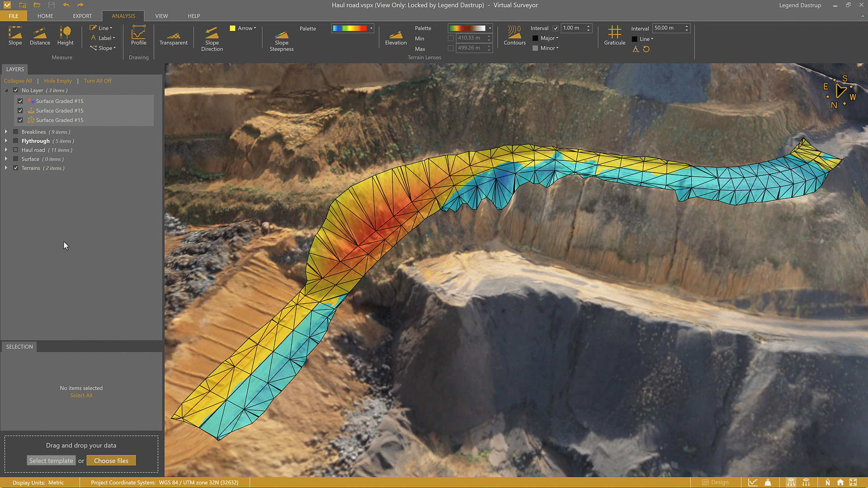This screenshot has height=488, width=868.
Task: Click the Choose files button
Action: click(x=111, y=460)
